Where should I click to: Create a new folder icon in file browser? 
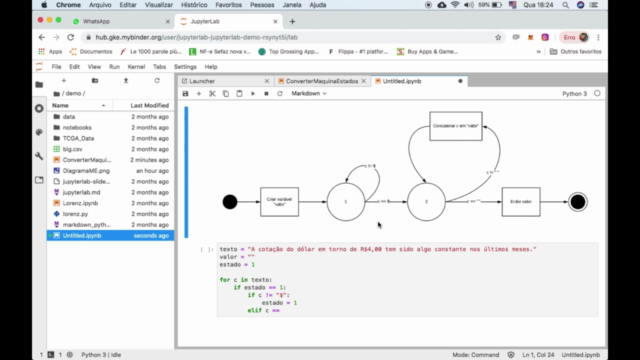[x=95, y=81]
